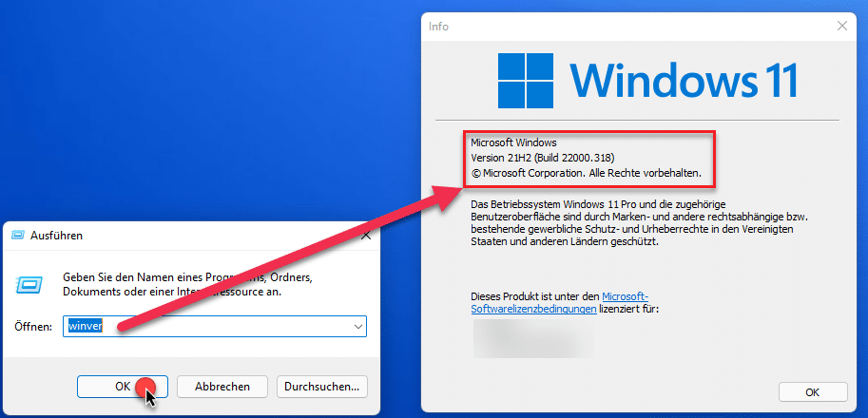Click the blurred licensee name area
The height and width of the screenshot is (418, 868).
(533, 338)
